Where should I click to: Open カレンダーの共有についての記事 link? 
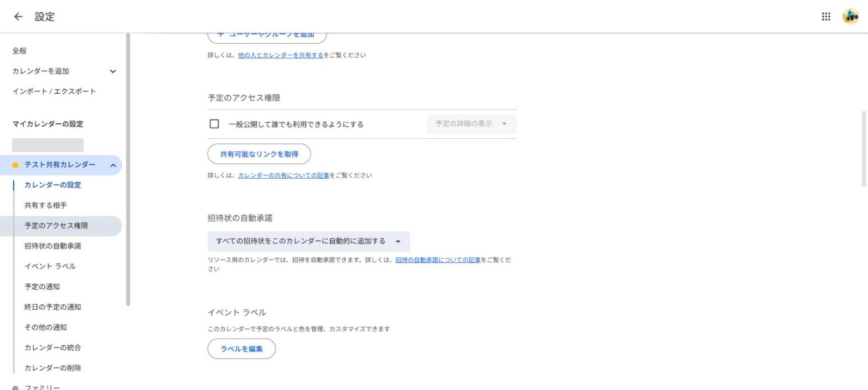click(x=283, y=175)
